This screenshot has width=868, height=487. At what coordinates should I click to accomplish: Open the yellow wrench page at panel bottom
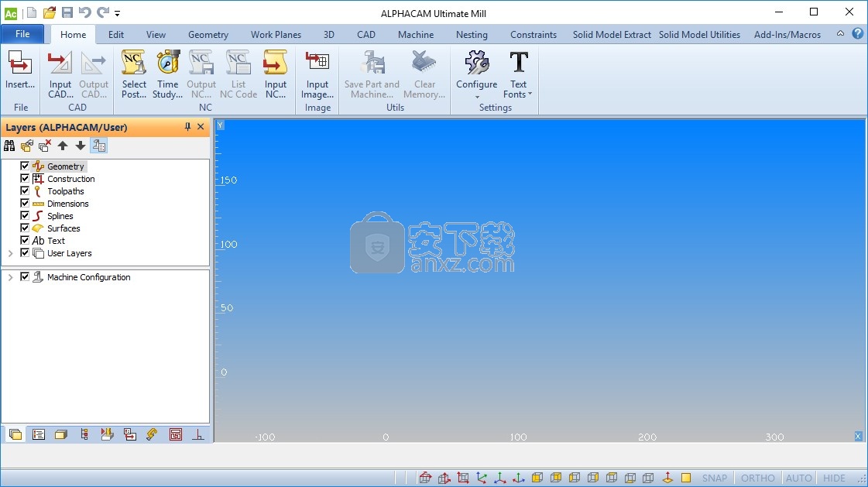(153, 434)
